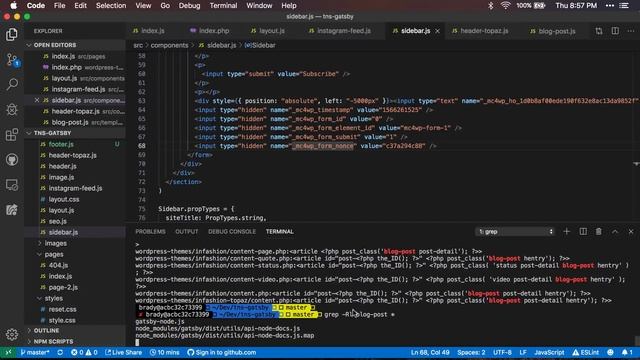Open Bluetooth status in menu bar

(x=491, y=5)
